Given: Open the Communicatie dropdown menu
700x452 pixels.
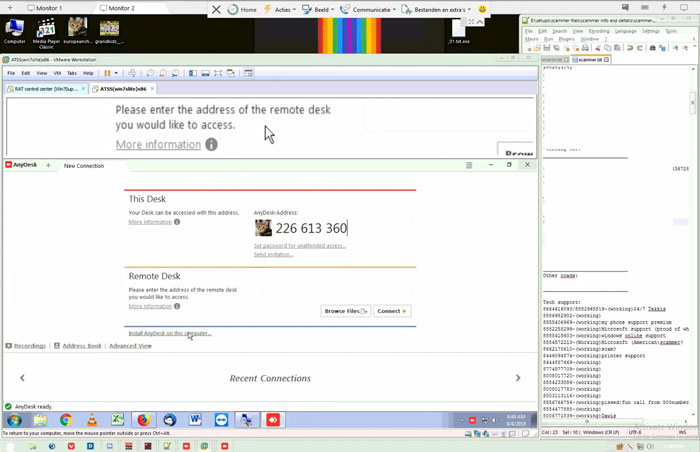Looking at the screenshot, I should coord(369,9).
